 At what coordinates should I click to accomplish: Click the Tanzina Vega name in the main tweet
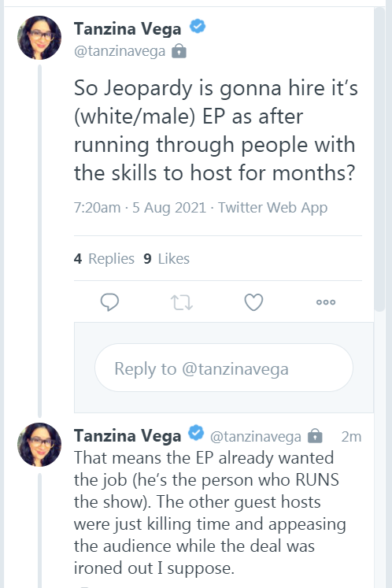point(128,29)
